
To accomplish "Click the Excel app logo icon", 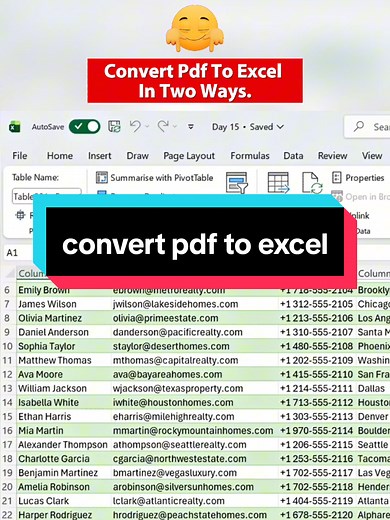I will [x=15, y=127].
